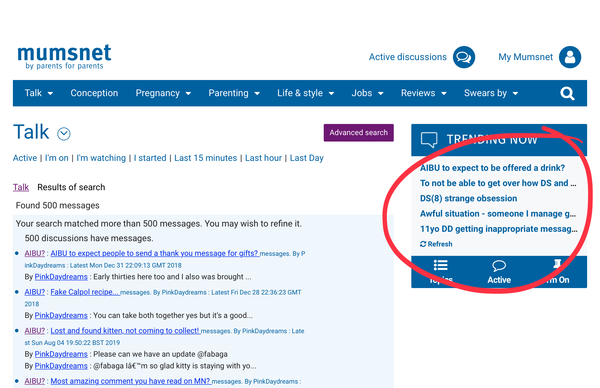The image size is (600, 388).
Task: Open the Lost and found kitten thread
Action: point(125,331)
